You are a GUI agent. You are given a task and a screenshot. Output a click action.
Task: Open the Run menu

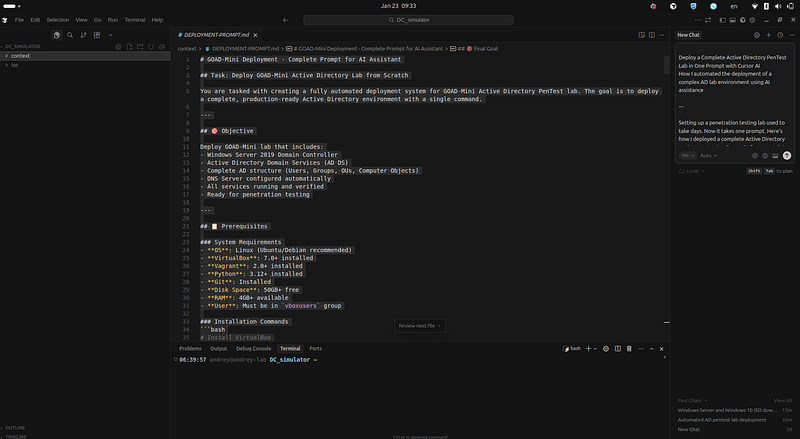[x=113, y=20]
